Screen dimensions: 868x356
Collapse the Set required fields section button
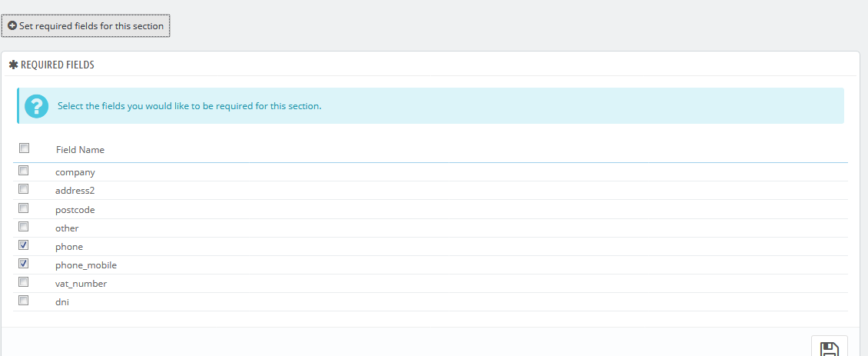coord(86,26)
